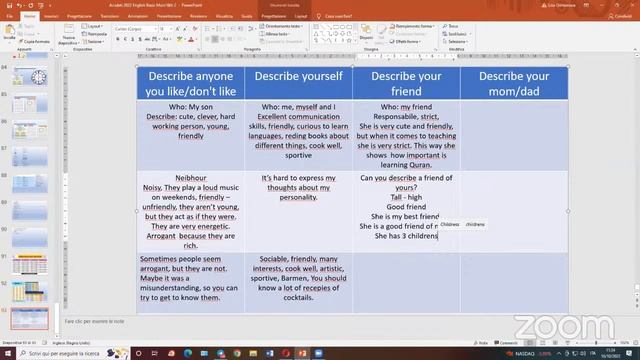
Task: Click the Windows taskbar search box
Action: coord(73,353)
